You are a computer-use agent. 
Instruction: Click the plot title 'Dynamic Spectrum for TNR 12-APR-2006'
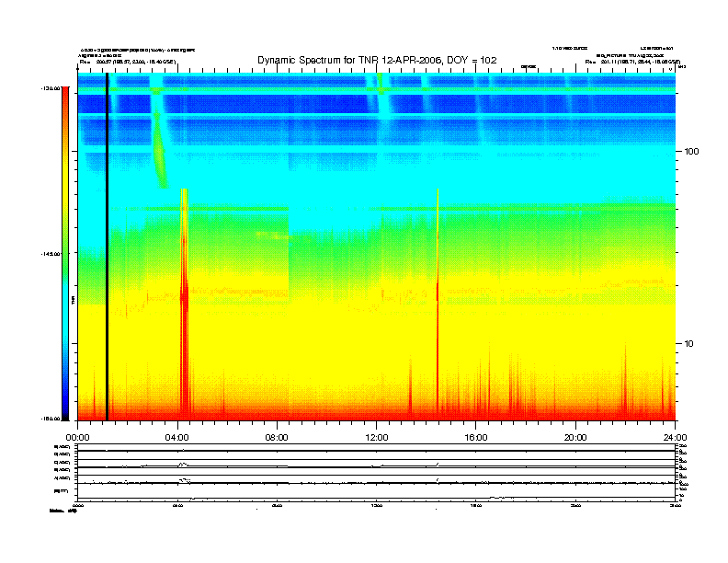coord(377,61)
